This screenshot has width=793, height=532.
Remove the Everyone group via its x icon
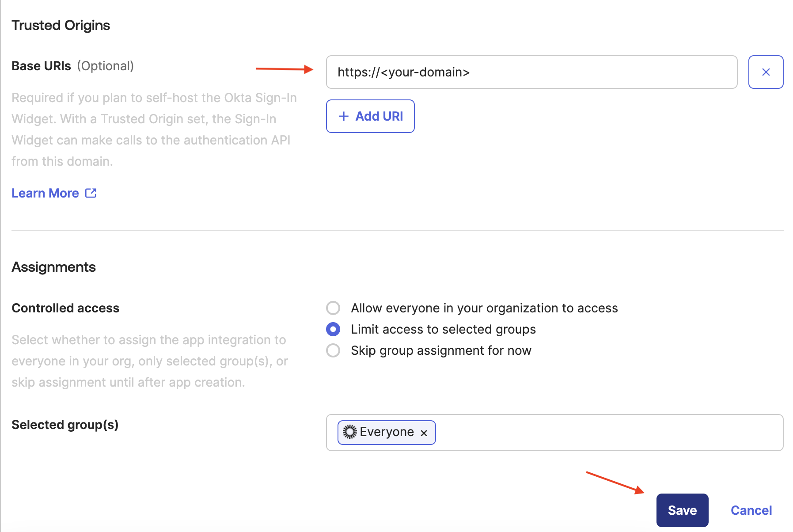424,433
